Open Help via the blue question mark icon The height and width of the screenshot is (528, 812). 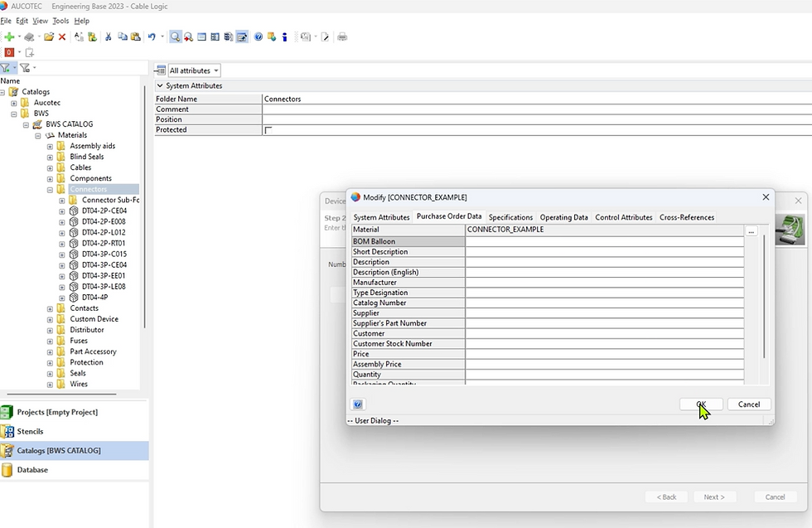click(257, 36)
